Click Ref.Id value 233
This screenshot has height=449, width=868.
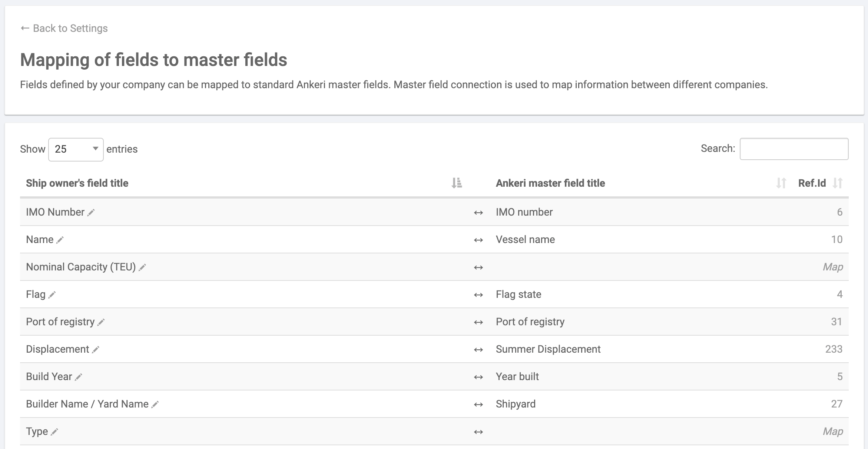[x=834, y=349]
